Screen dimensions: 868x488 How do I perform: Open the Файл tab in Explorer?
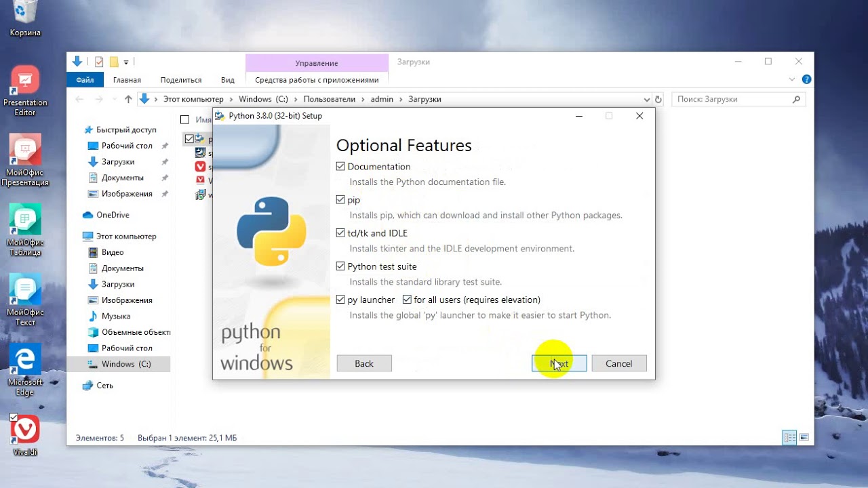[x=85, y=79]
